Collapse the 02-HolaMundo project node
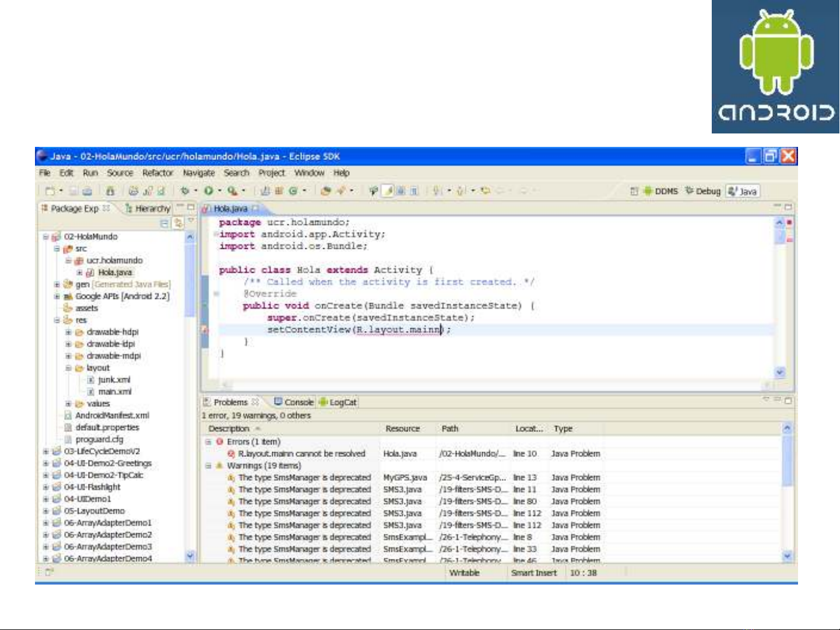This screenshot has width=840, height=630. [x=45, y=237]
